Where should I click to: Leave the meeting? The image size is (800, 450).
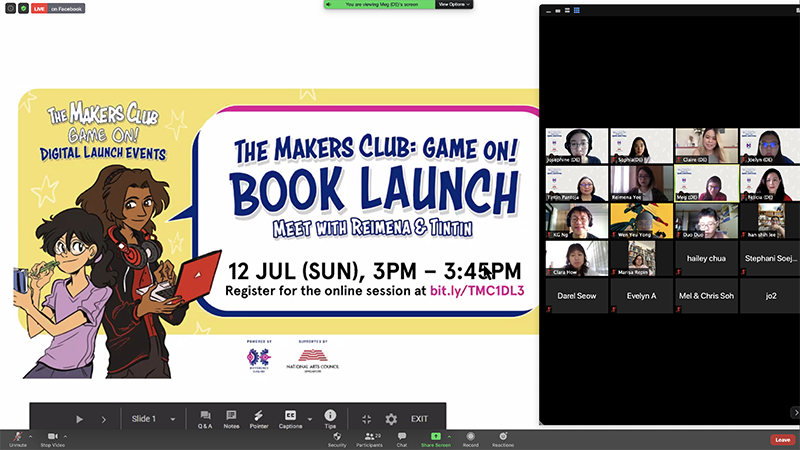point(783,440)
